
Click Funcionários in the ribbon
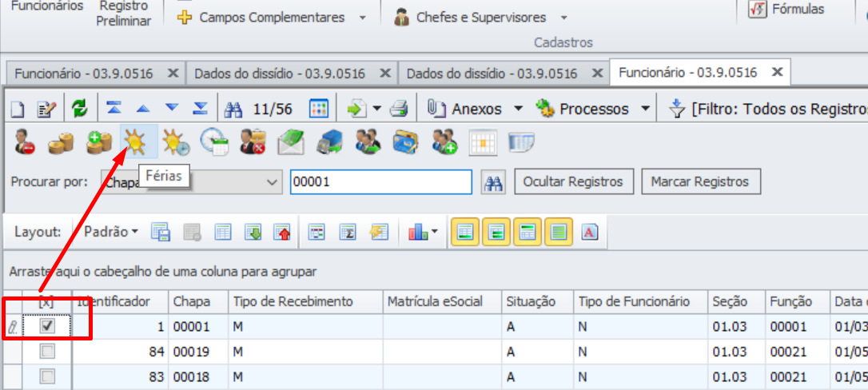48,6
